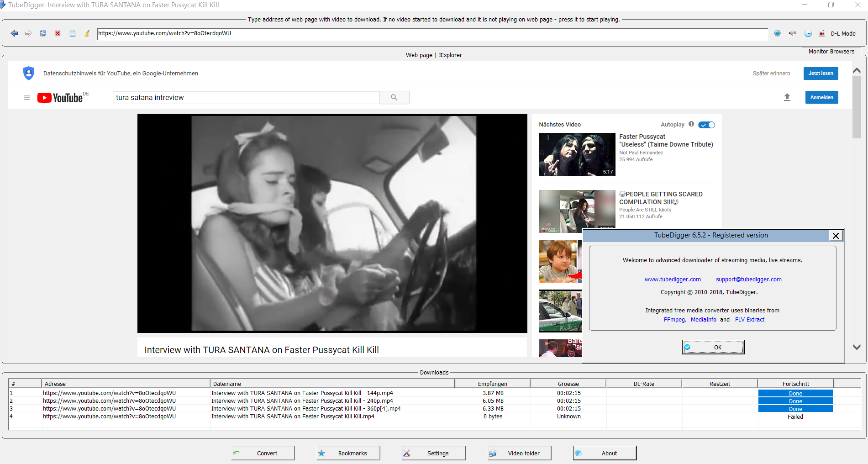Click the blank new page icon
The image size is (868, 464).
[x=72, y=33]
